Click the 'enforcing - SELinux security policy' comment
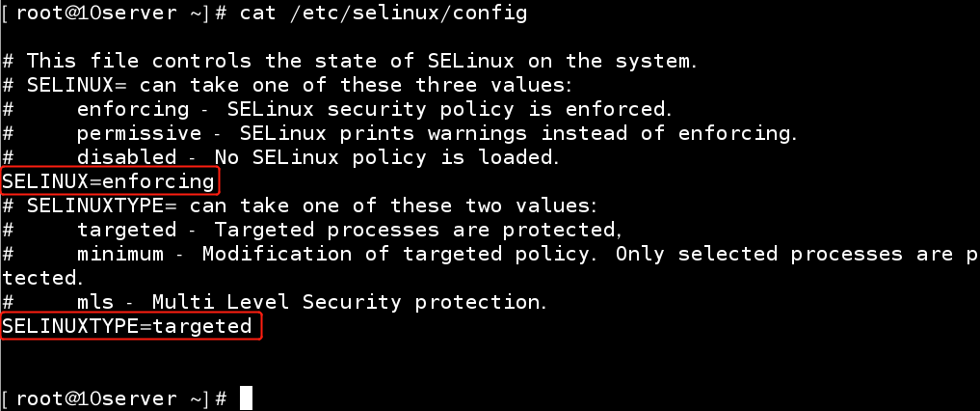Viewport: 980px width, 411px height. pos(337,109)
